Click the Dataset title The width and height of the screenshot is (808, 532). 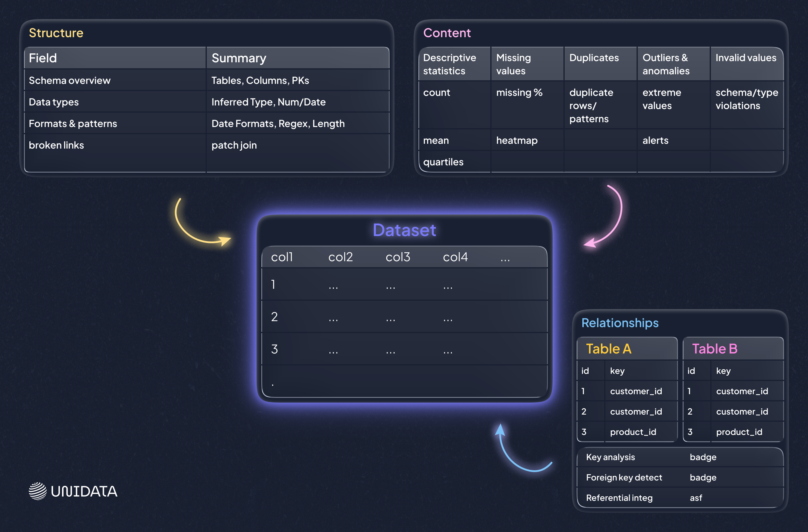tap(404, 230)
